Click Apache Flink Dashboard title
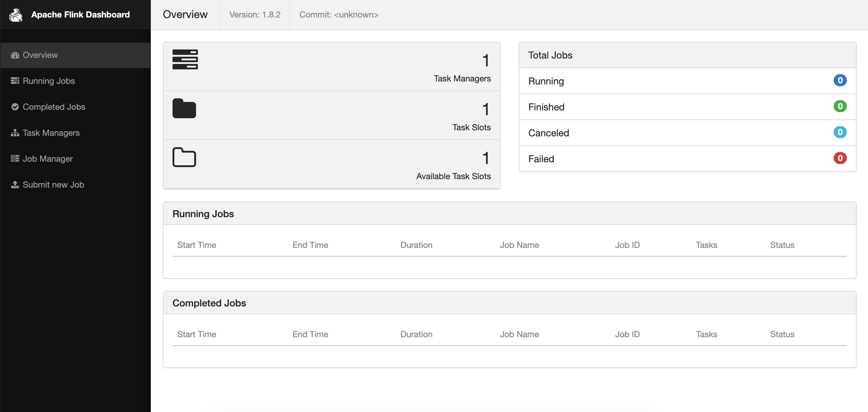The image size is (868, 412). point(80,15)
